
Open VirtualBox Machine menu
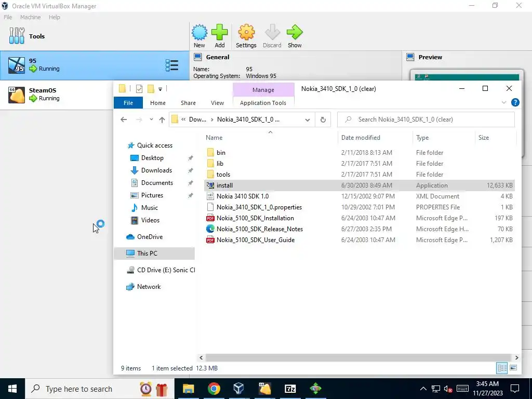coord(30,17)
